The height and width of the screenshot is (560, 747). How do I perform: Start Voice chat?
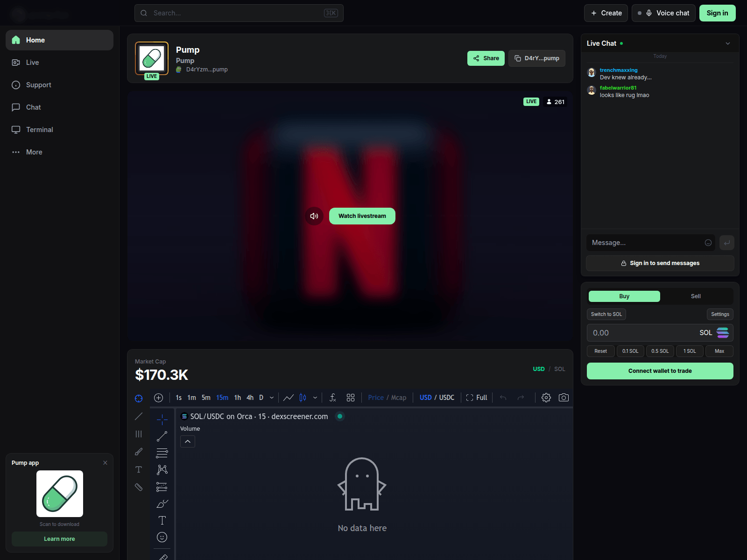click(663, 13)
